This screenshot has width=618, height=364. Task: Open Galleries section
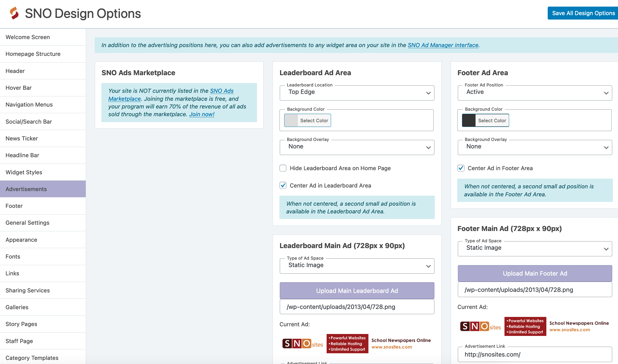click(x=43, y=307)
